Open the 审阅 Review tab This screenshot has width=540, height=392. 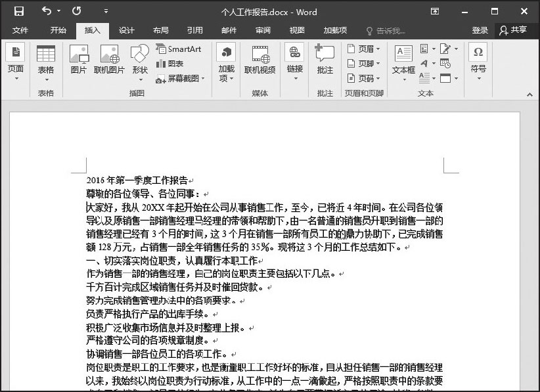pyautogui.click(x=263, y=30)
